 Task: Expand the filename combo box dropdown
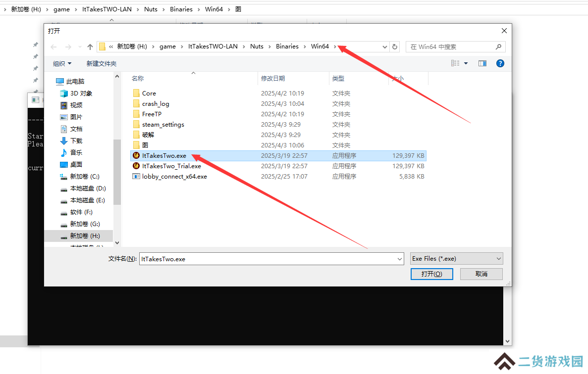coord(400,259)
